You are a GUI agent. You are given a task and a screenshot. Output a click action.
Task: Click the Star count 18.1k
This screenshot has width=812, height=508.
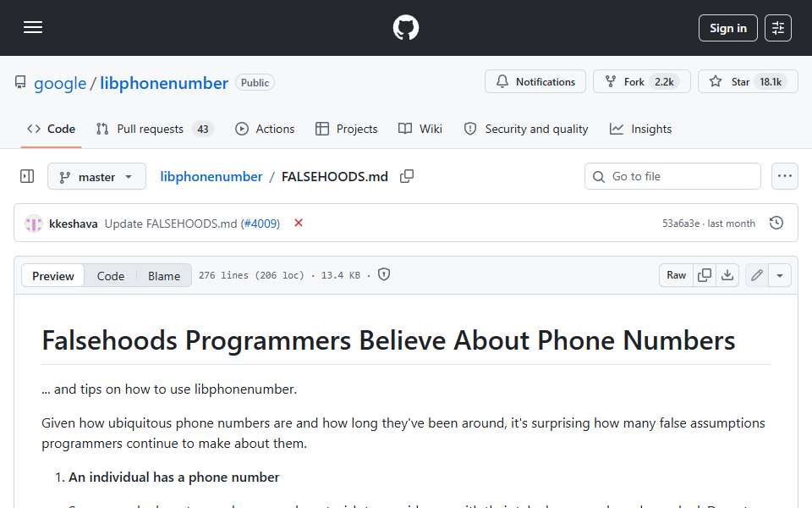tap(771, 82)
